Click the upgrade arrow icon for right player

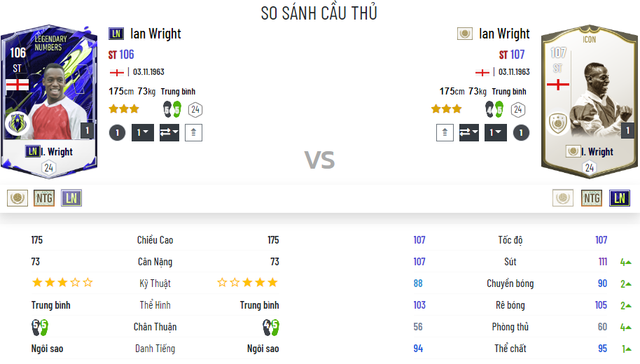[445, 132]
